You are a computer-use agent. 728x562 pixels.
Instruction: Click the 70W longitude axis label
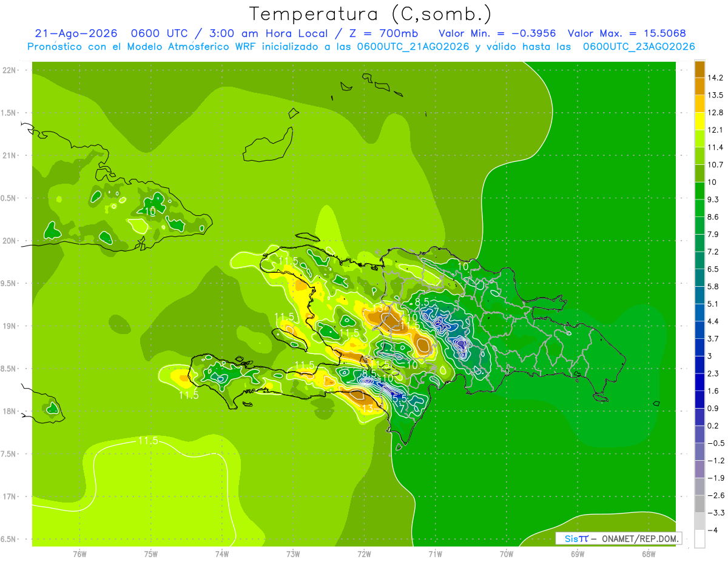[507, 554]
